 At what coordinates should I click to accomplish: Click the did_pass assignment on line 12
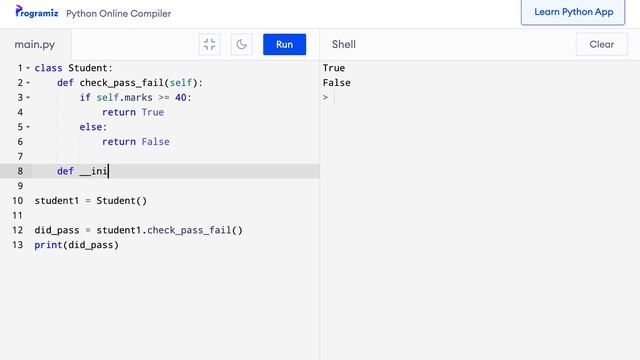tap(139, 230)
